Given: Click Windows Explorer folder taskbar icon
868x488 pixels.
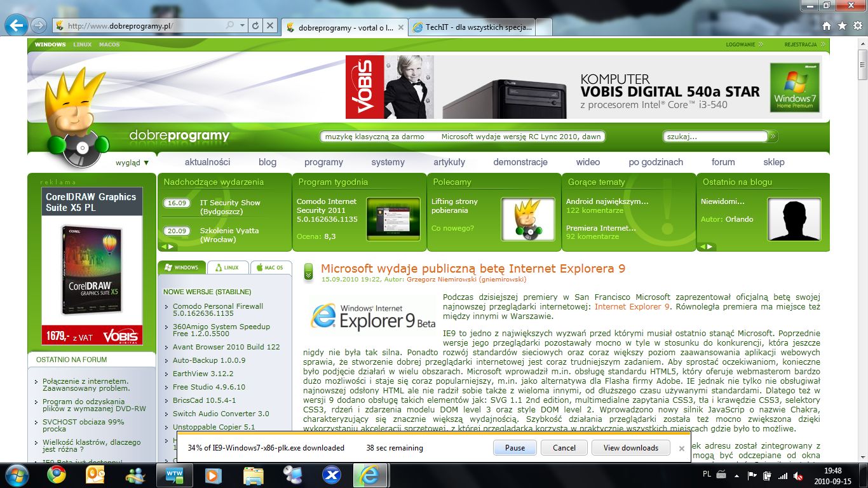Looking at the screenshot, I should [254, 475].
